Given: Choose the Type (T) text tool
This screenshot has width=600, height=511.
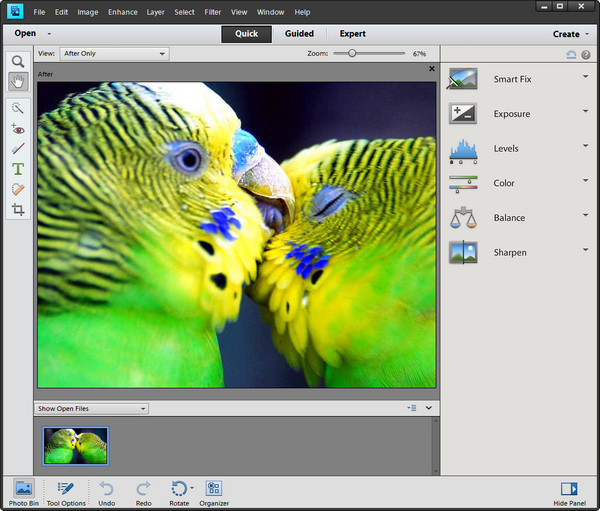Looking at the screenshot, I should click(18, 169).
